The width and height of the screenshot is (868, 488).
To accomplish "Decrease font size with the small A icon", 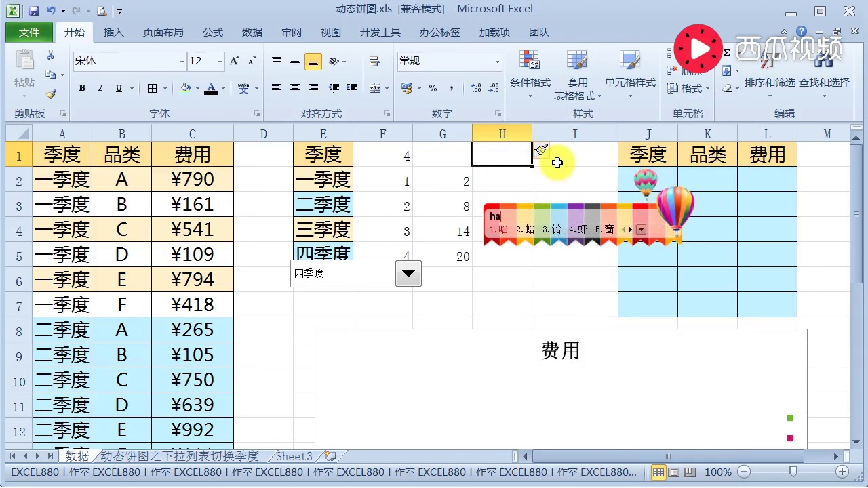I will coord(252,61).
